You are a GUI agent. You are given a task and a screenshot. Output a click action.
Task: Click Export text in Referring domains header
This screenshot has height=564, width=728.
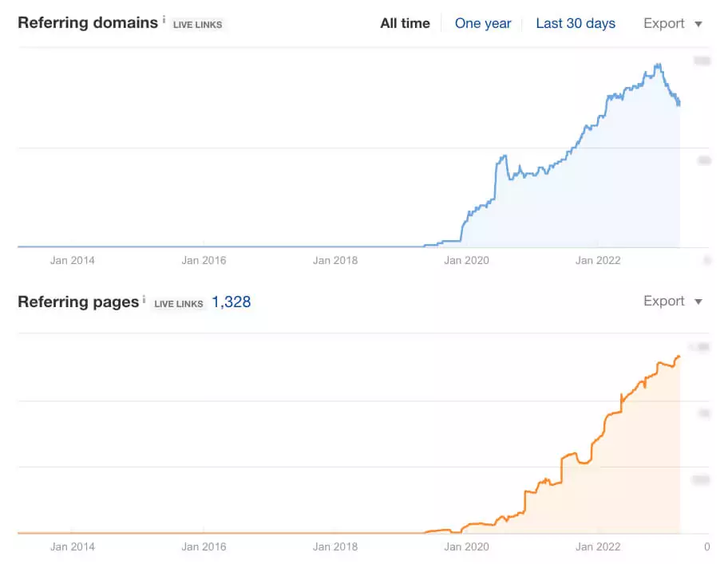click(x=664, y=23)
